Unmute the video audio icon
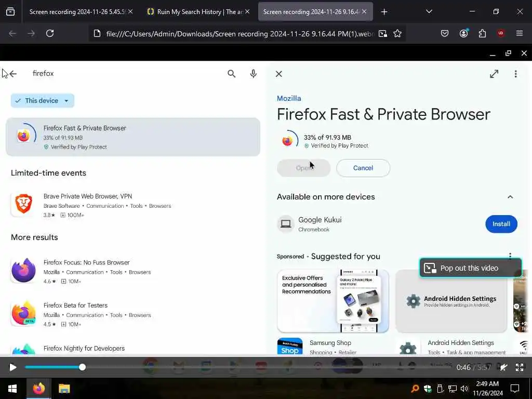 point(504,367)
